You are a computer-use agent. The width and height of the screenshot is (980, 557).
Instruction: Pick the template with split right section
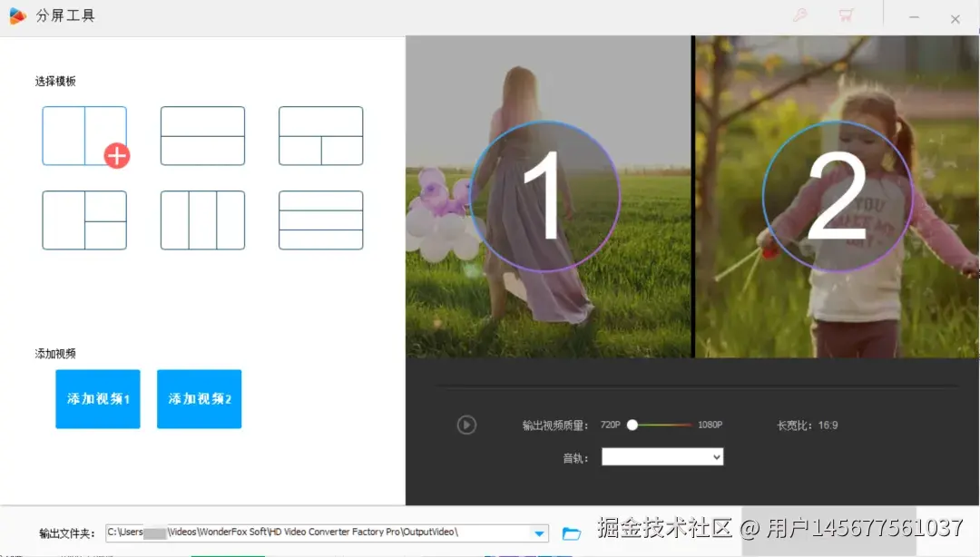(319, 136)
